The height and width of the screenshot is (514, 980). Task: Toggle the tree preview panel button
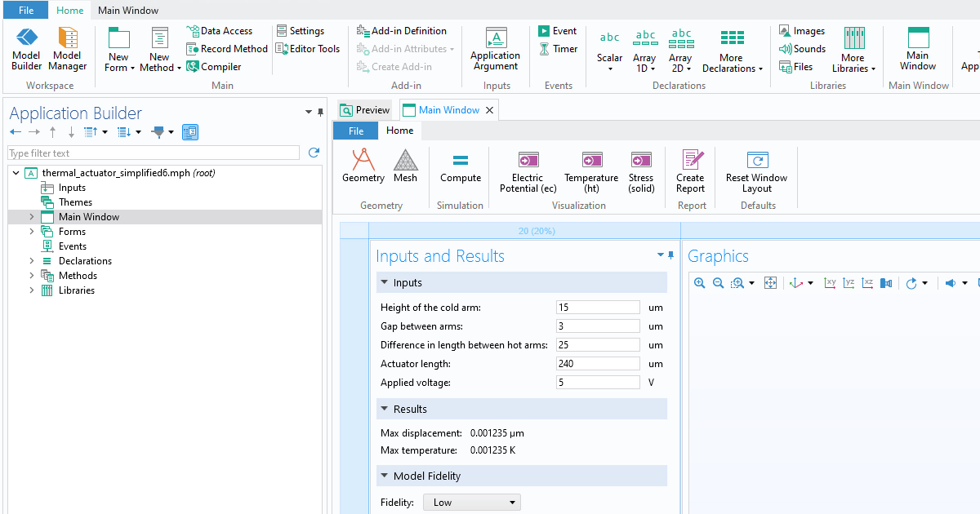pos(190,132)
